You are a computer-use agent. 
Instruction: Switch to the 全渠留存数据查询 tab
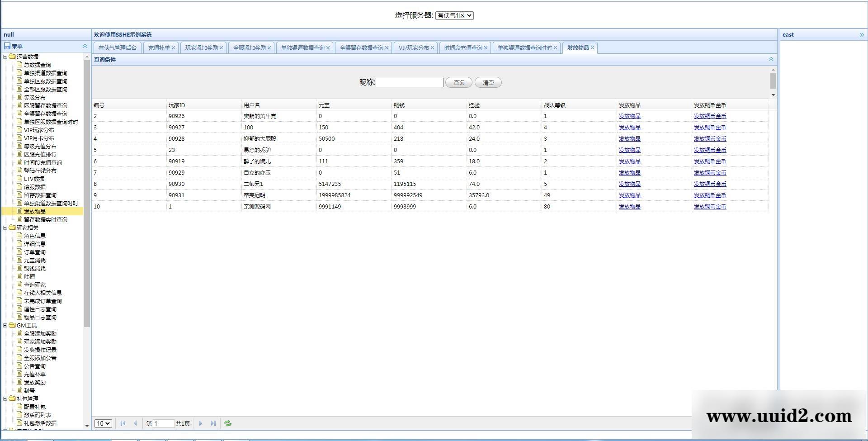(361, 48)
